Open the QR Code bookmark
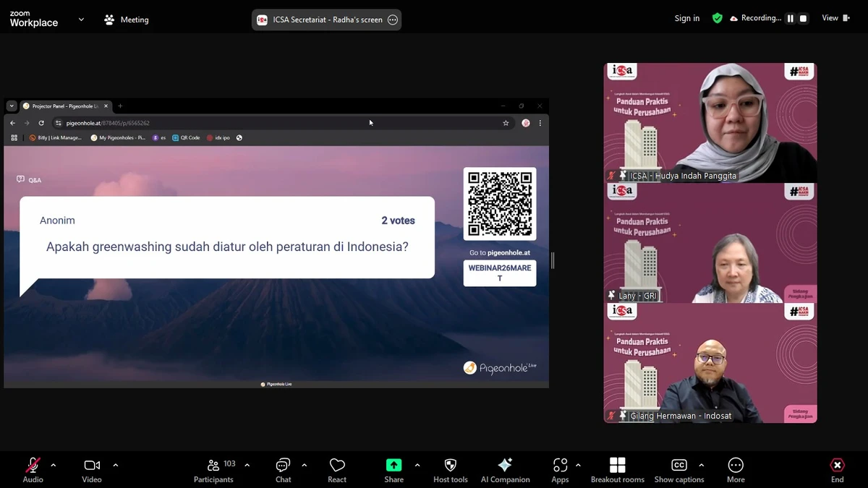The width and height of the screenshot is (868, 488). click(x=186, y=137)
